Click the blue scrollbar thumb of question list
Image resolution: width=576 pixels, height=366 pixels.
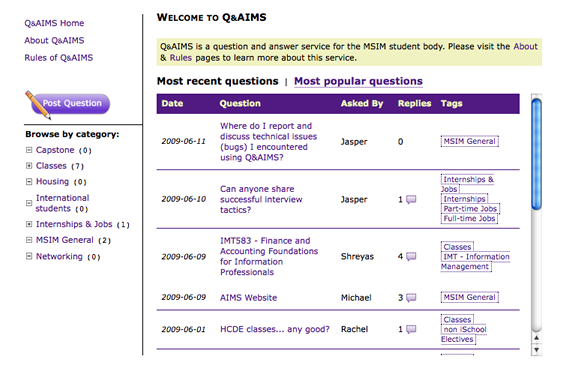tap(537, 154)
